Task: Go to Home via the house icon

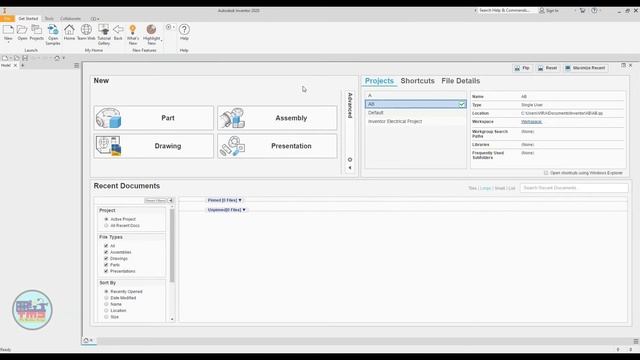Action: 69,30
